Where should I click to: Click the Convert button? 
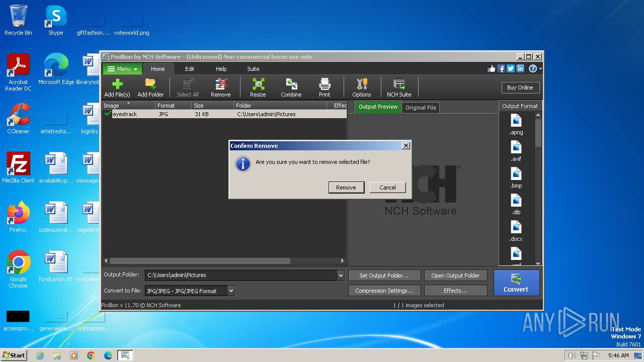click(516, 283)
